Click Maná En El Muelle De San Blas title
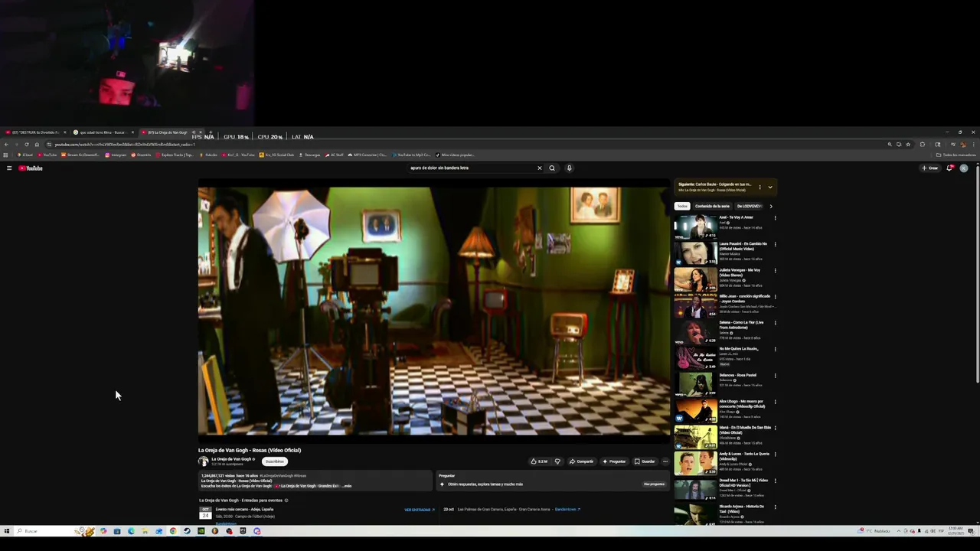The image size is (980, 551). point(745,430)
